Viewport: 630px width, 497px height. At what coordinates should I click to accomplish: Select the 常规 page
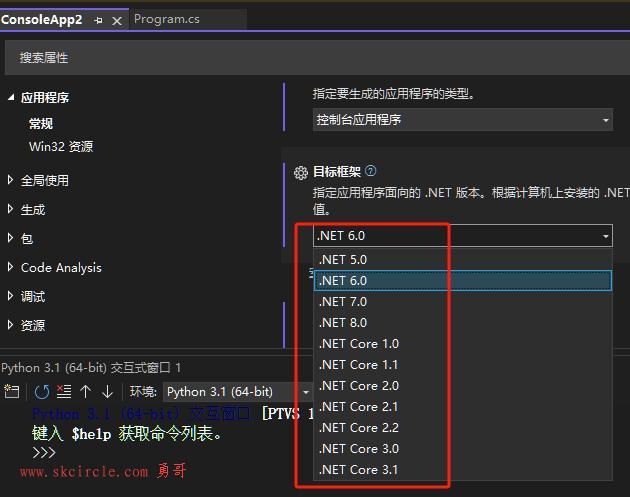click(x=41, y=123)
